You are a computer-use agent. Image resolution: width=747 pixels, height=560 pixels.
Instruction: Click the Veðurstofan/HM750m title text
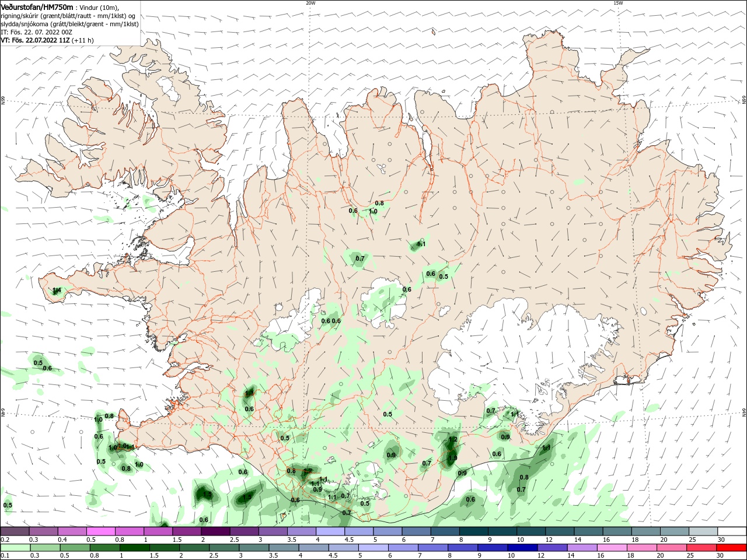click(x=37, y=6)
